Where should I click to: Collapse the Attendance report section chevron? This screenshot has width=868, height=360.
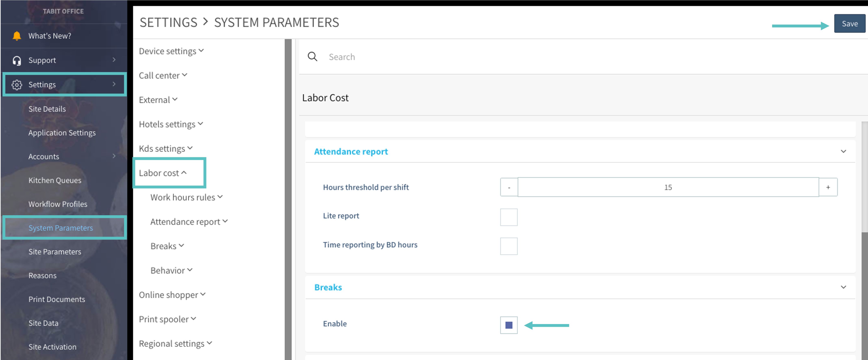point(843,151)
